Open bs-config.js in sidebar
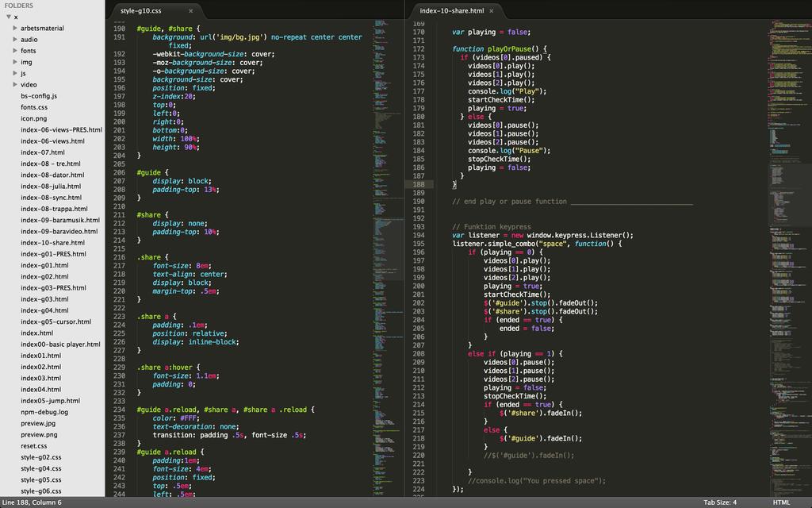 39,96
